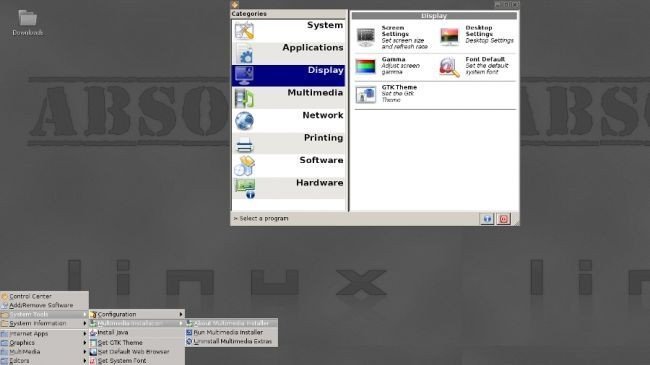This screenshot has height=365, width=650.
Task: Close the Control Center window
Action: (x=515, y=5)
